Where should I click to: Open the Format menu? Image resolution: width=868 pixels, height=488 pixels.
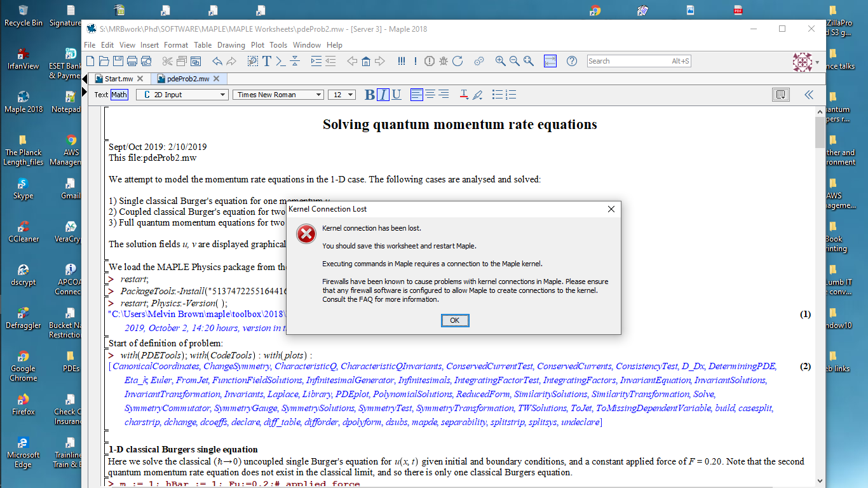176,45
